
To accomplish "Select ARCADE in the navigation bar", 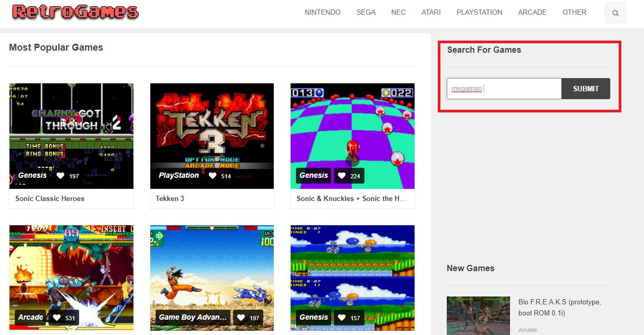I will coord(532,13).
